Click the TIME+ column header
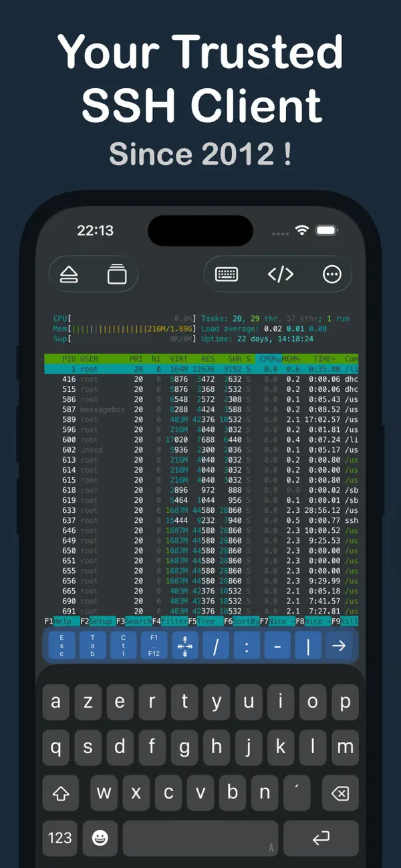Image resolution: width=401 pixels, height=868 pixels. [325, 359]
